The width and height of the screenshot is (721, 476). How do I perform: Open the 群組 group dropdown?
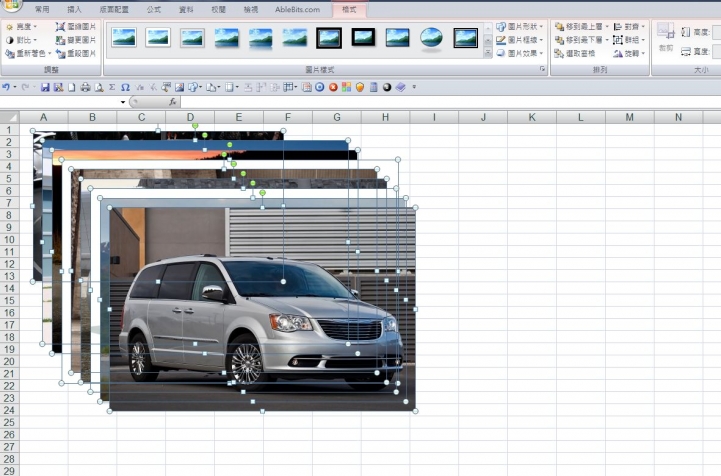pyautogui.click(x=629, y=40)
